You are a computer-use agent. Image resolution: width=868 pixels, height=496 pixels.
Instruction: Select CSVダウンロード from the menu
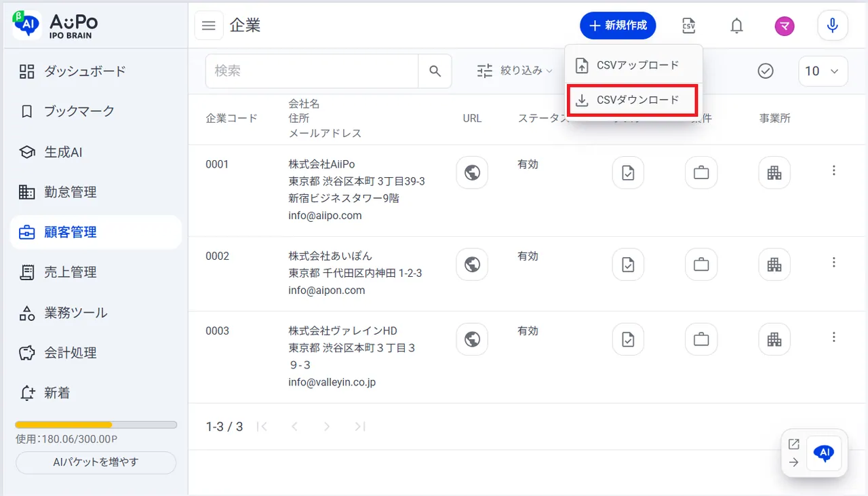(x=633, y=100)
